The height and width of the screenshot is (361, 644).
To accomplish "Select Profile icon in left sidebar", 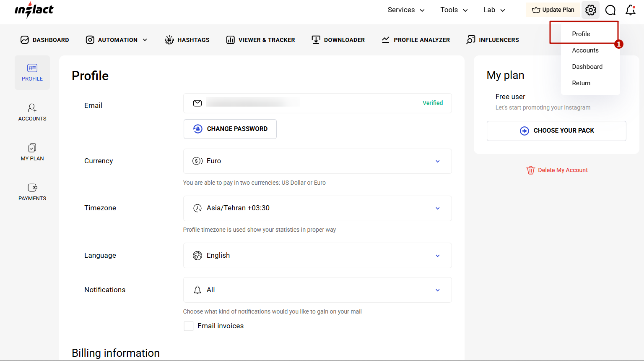I will tap(32, 73).
